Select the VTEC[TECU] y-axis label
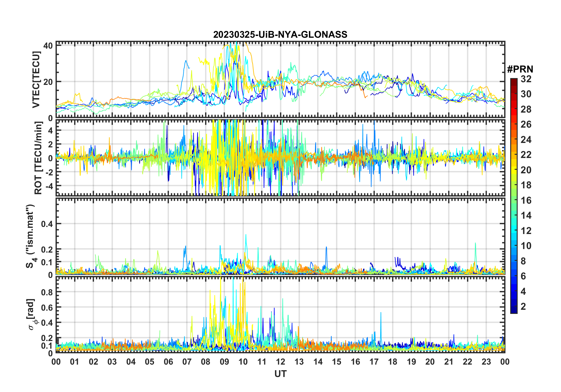 36,80
